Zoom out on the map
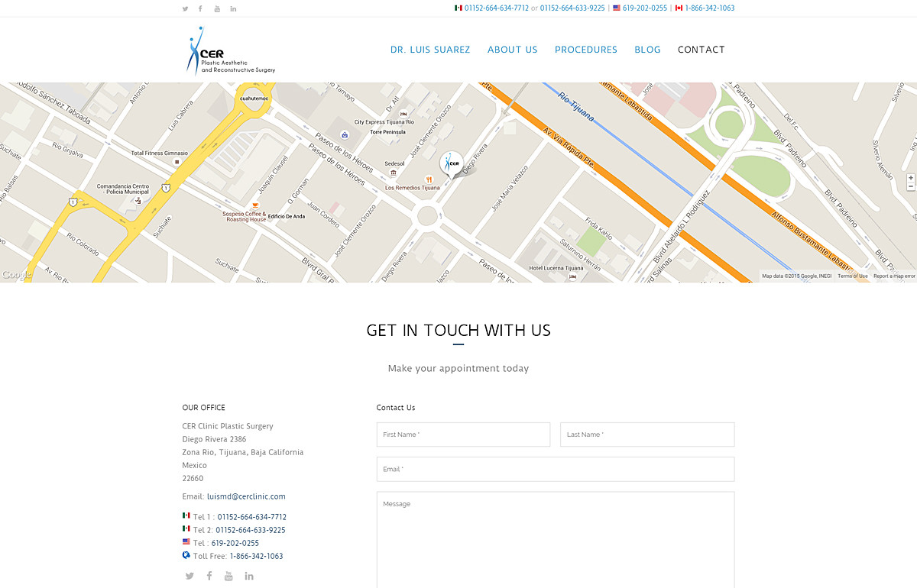This screenshot has height=588, width=917. click(910, 186)
